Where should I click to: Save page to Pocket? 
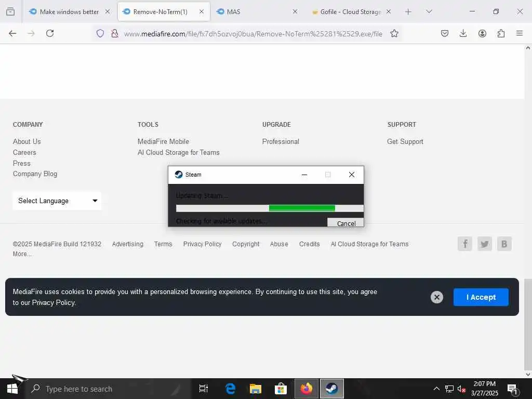click(445, 33)
